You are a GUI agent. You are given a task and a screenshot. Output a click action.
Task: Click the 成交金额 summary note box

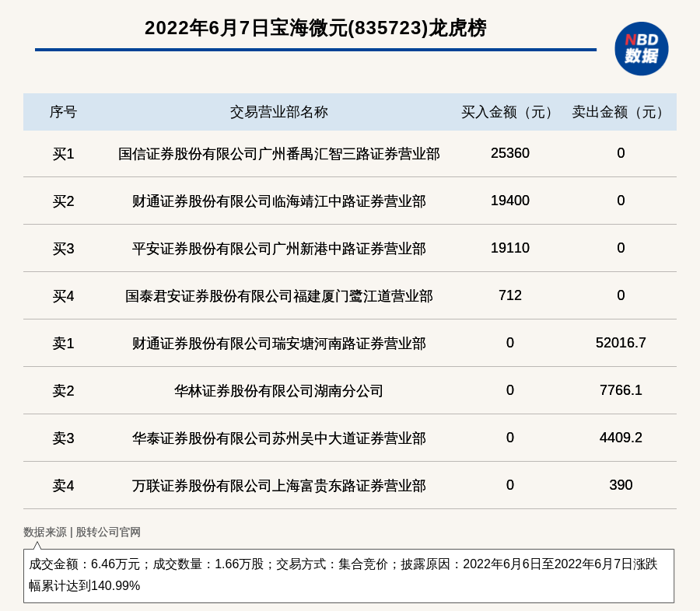pos(348,576)
